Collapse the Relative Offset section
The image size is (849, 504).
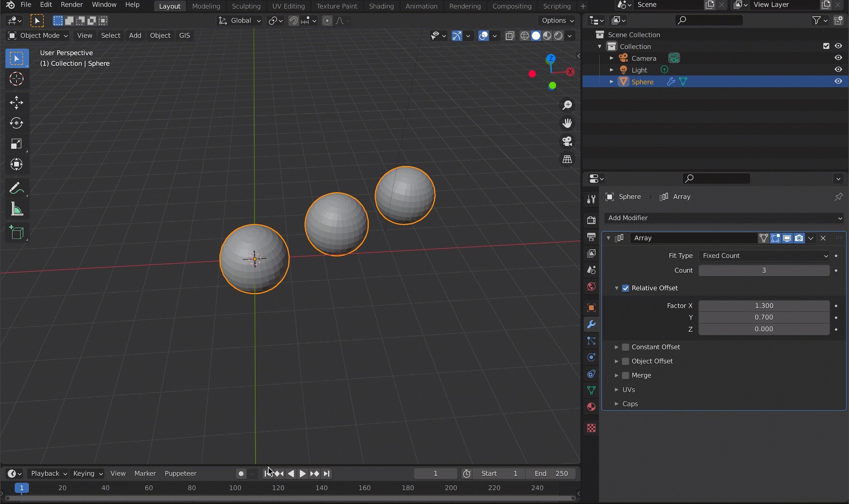616,288
